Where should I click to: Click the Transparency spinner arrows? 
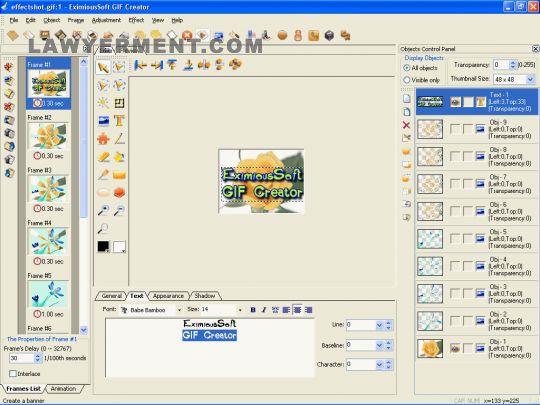point(513,65)
